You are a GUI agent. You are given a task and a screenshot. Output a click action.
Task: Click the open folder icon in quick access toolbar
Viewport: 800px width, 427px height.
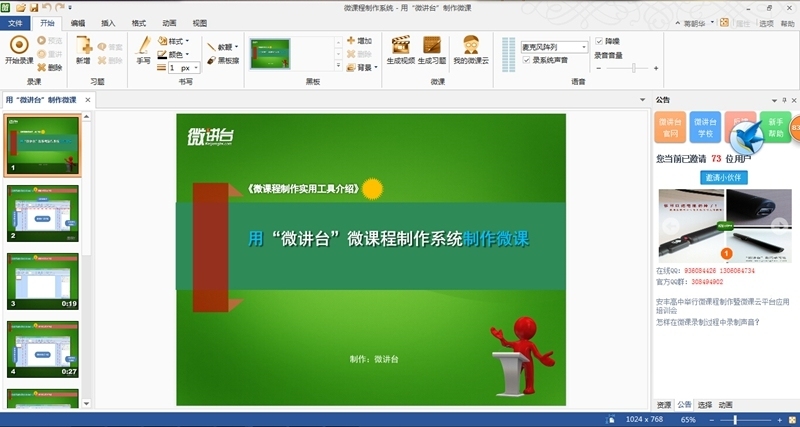click(21, 8)
